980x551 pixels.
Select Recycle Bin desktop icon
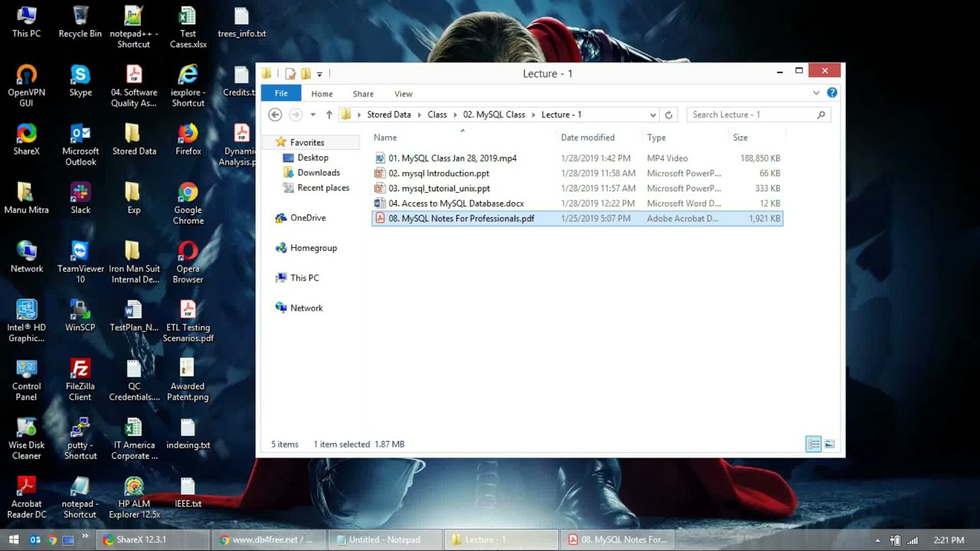pyautogui.click(x=80, y=21)
